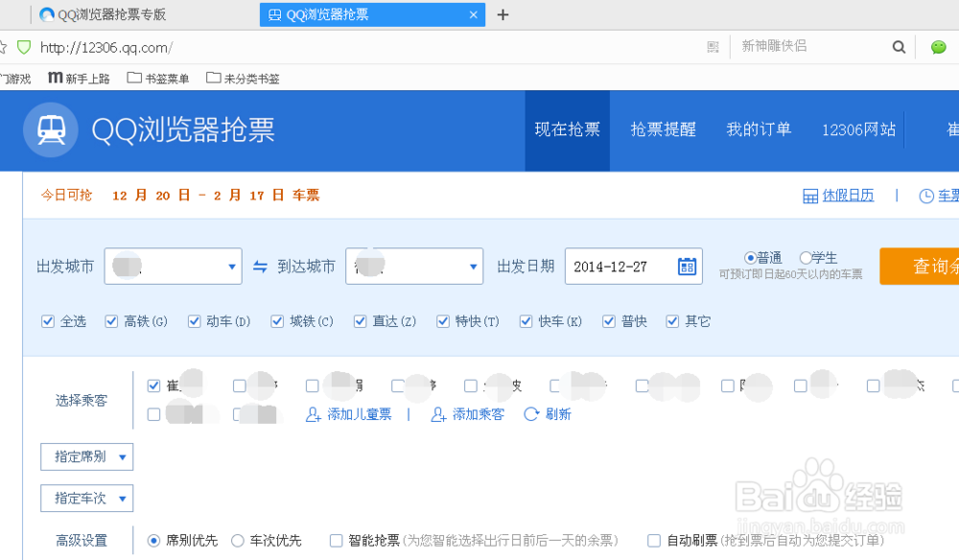Viewport: 959px width, 560px height.
Task: Uncheck the 特快(T) checkbox
Action: tap(443, 321)
